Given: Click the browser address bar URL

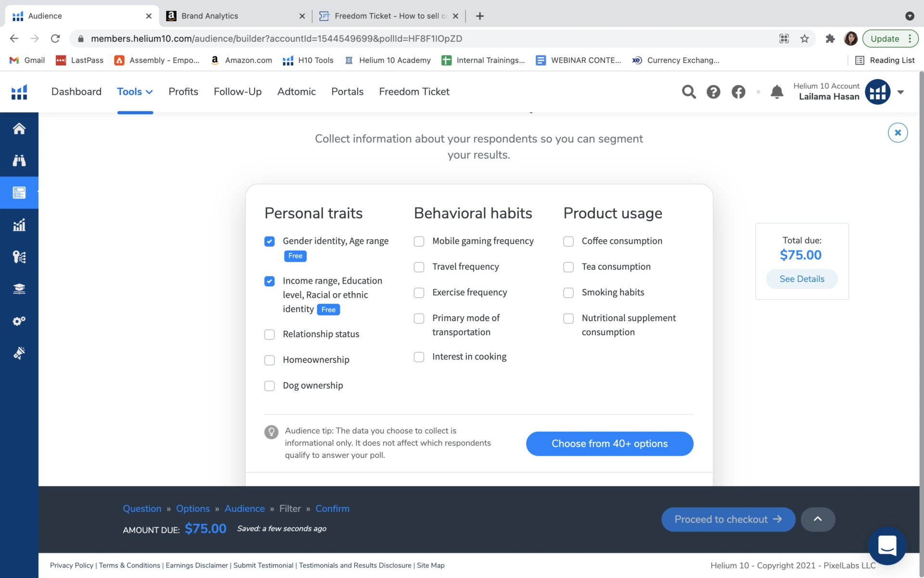Looking at the screenshot, I should coord(276,39).
